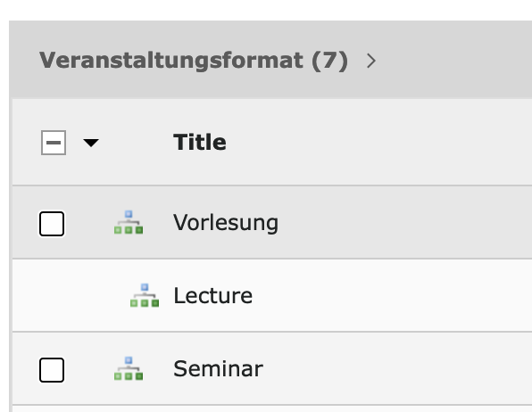The image size is (532, 412).
Task: Open the Vorlesung record title
Action: [x=226, y=223]
